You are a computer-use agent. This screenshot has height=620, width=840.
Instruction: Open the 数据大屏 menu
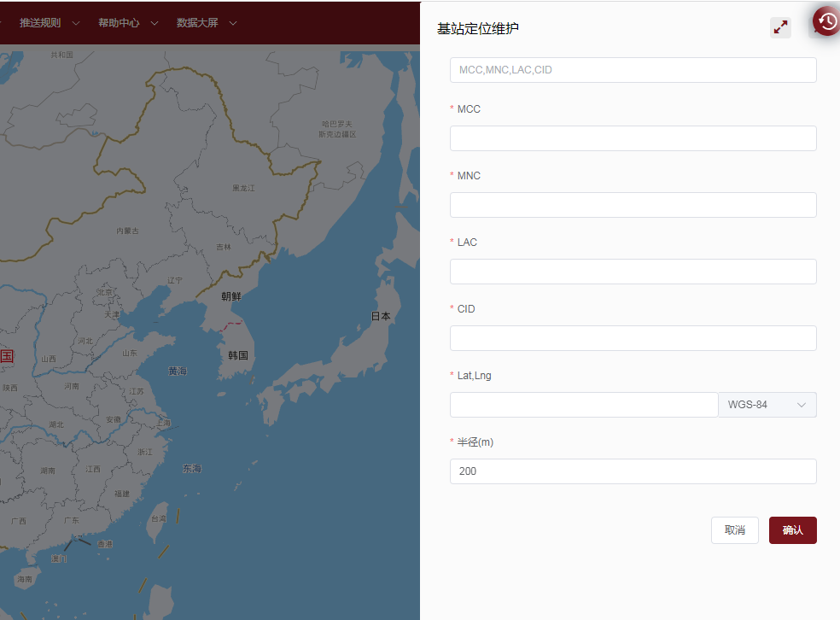[x=197, y=23]
